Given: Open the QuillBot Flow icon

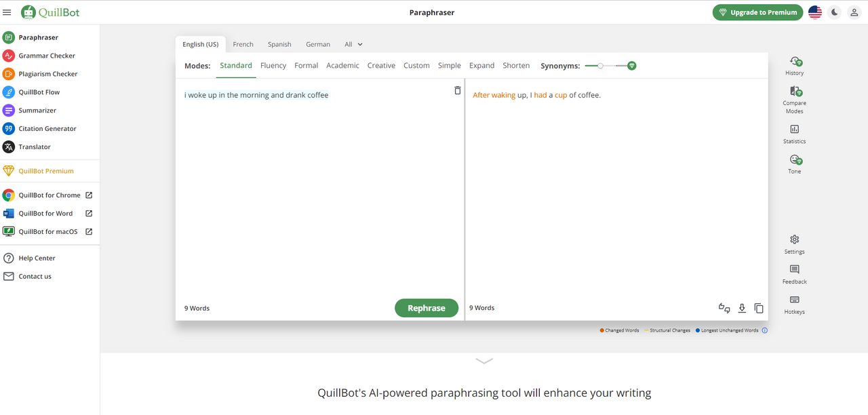Looking at the screenshot, I should pyautogui.click(x=9, y=92).
